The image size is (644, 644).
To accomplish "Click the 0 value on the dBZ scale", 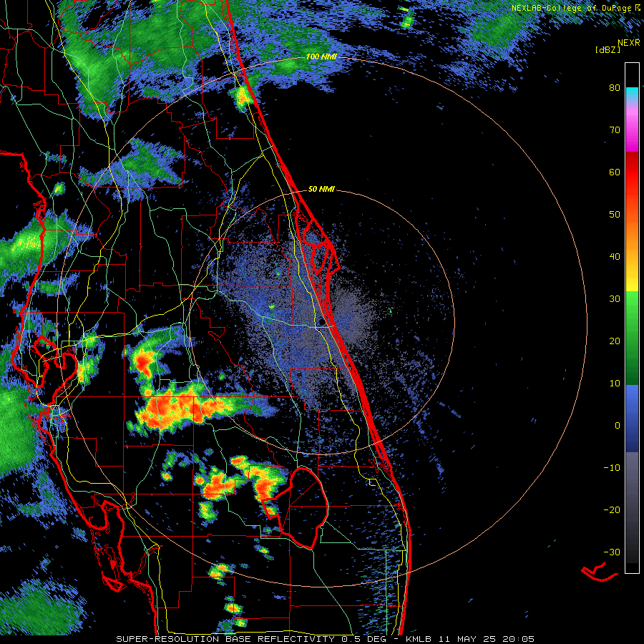I will (618, 426).
